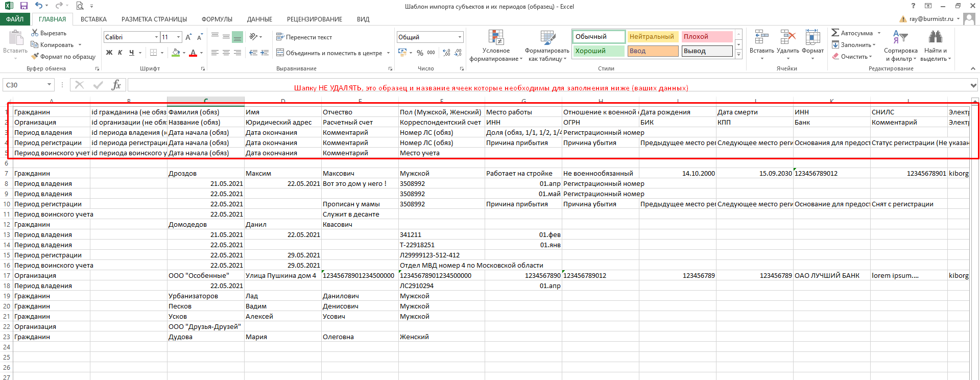Expand the cell styles gallery
The width and height of the screenshot is (980, 380).
(738, 54)
